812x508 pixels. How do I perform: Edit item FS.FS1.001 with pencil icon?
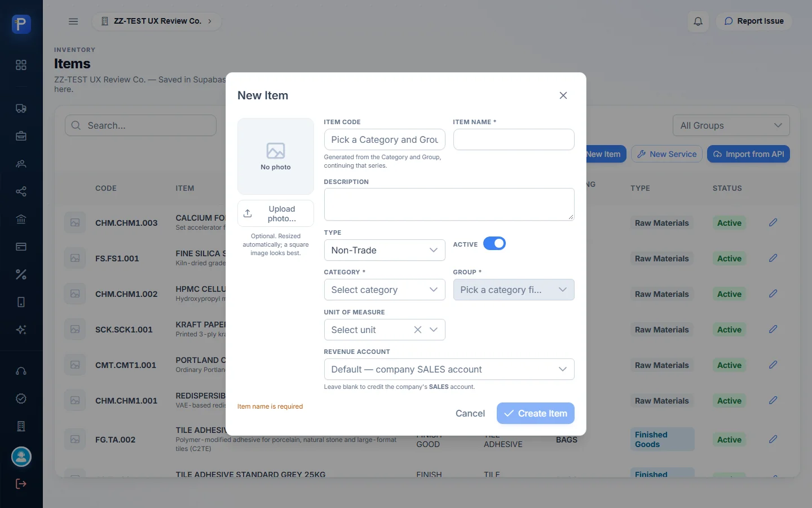click(773, 258)
